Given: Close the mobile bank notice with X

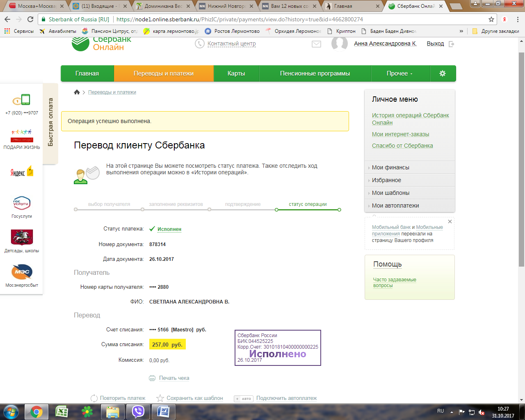Looking at the screenshot, I should pyautogui.click(x=450, y=221).
